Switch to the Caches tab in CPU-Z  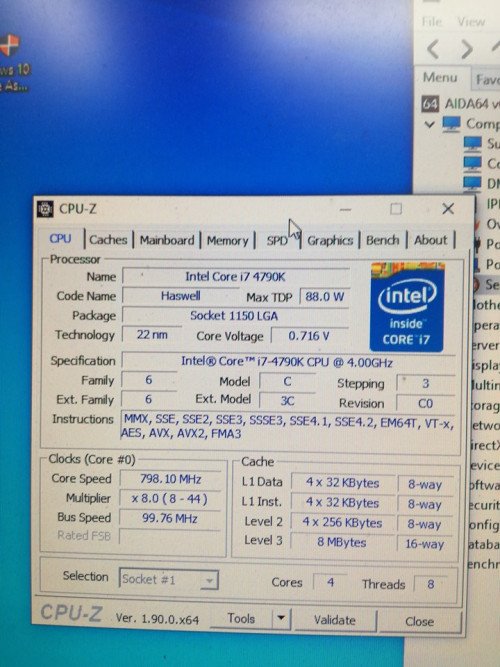[109, 240]
